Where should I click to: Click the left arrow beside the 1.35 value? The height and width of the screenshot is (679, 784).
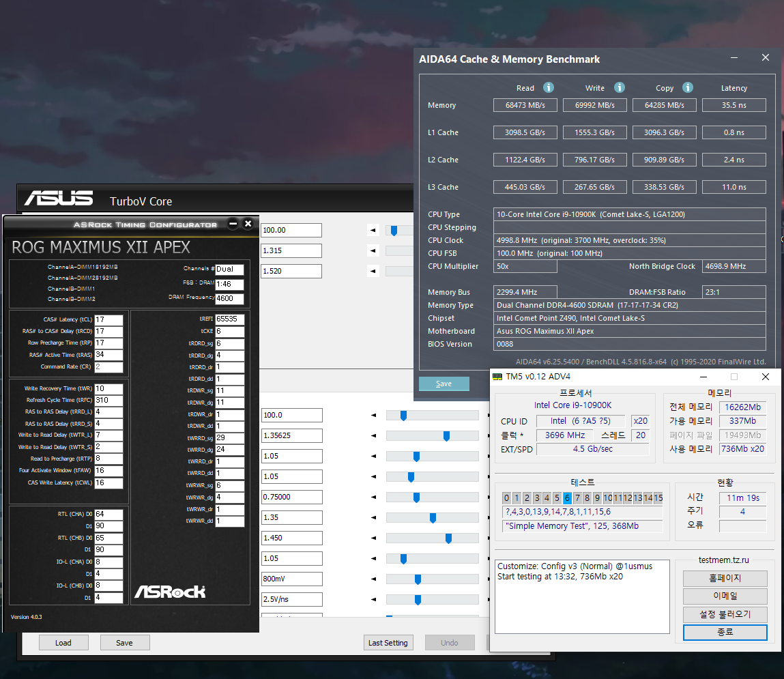click(373, 517)
